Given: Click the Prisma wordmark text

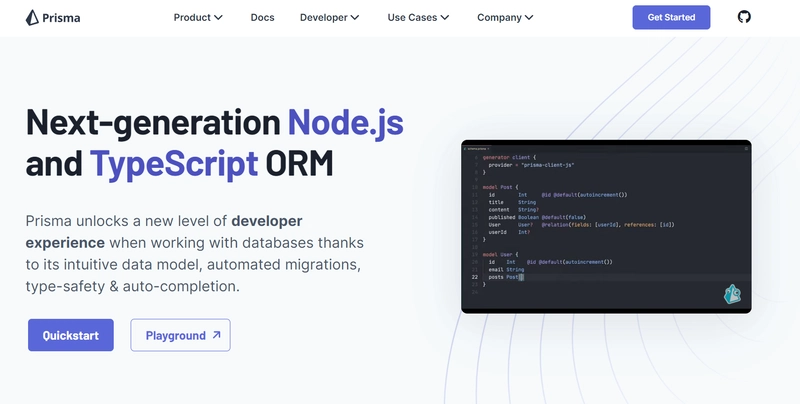Looking at the screenshot, I should coord(61,18).
